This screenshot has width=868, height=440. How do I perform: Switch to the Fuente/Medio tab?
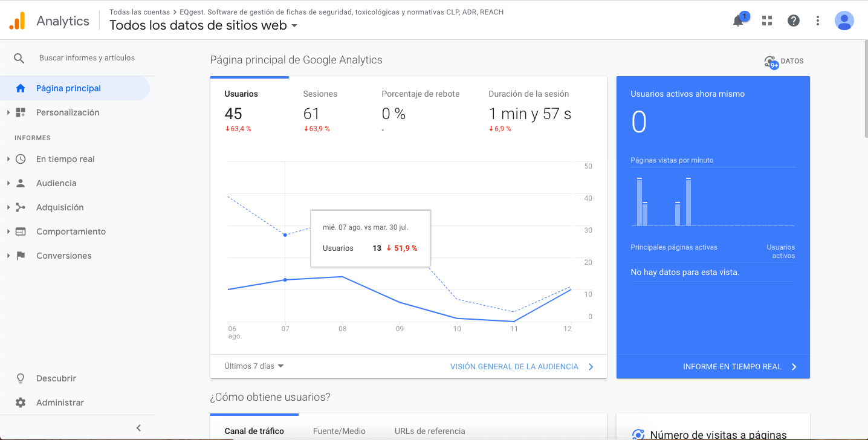coord(339,430)
